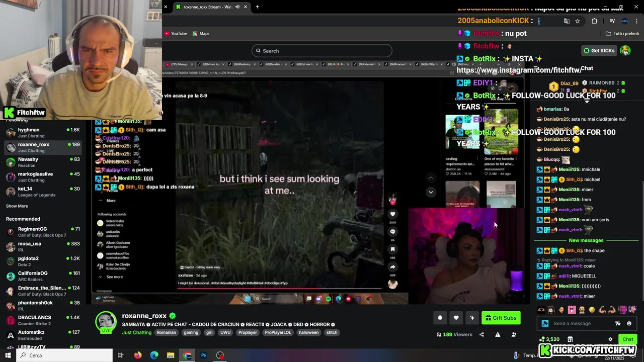Click the Get KICKs button

pyautogui.click(x=599, y=51)
